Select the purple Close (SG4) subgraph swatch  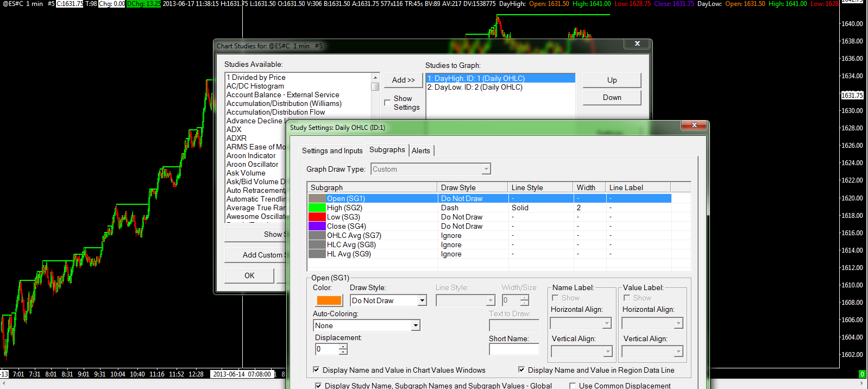coord(317,226)
